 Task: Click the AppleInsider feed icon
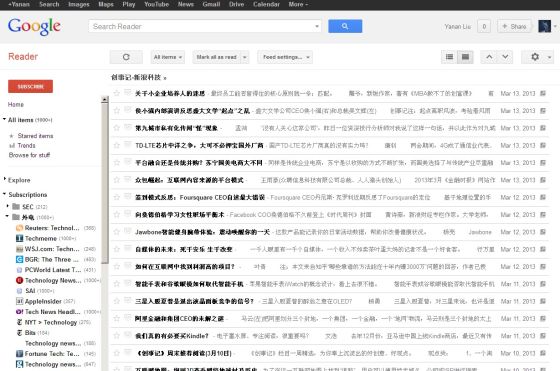coord(20,301)
